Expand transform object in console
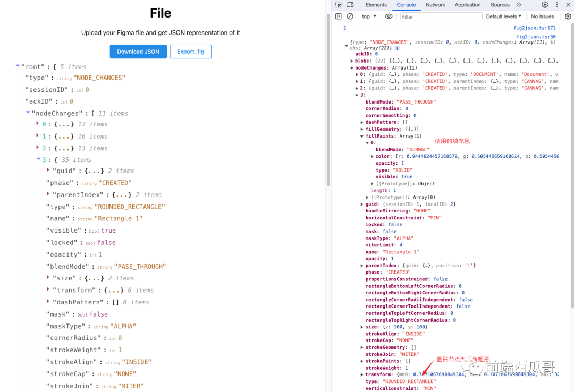Image resolution: width=574 pixels, height=392 pixels. [362, 375]
